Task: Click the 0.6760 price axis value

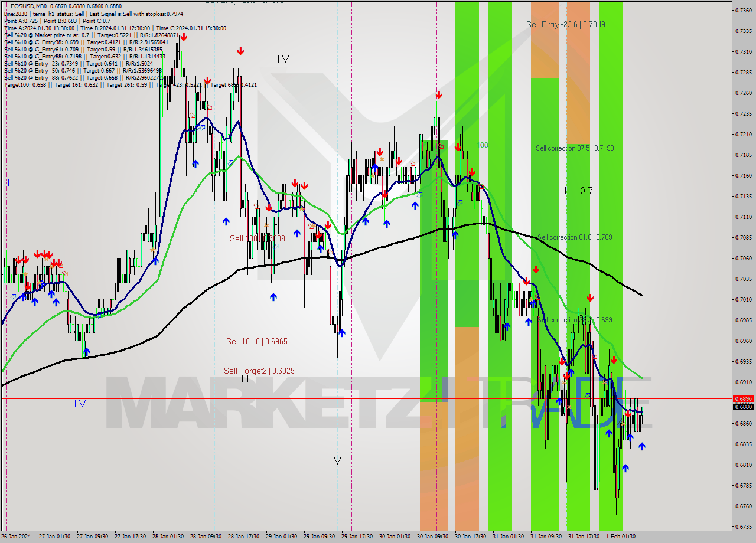Action: (x=743, y=506)
